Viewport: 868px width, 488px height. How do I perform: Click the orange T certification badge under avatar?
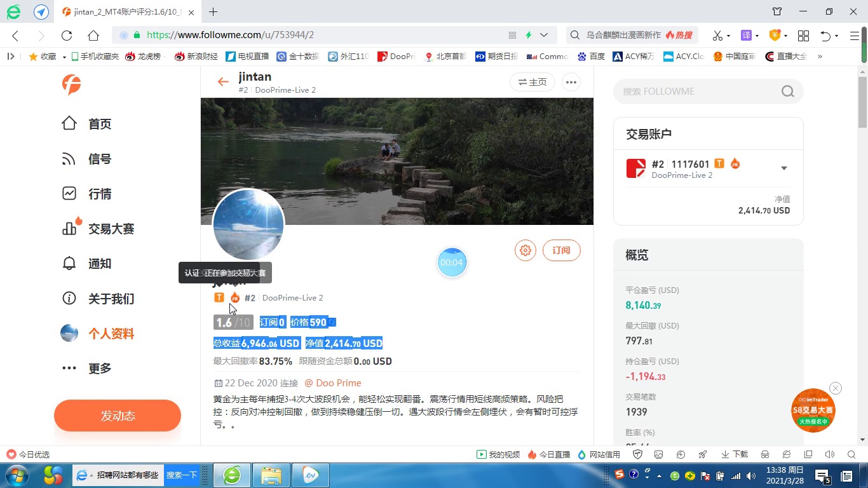click(219, 297)
